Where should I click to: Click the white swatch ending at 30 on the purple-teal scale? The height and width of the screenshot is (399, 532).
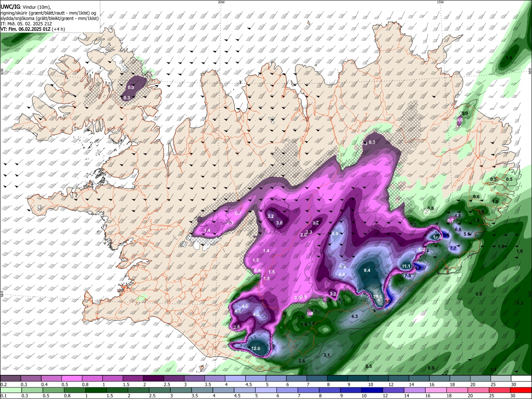pyautogui.click(x=520, y=378)
